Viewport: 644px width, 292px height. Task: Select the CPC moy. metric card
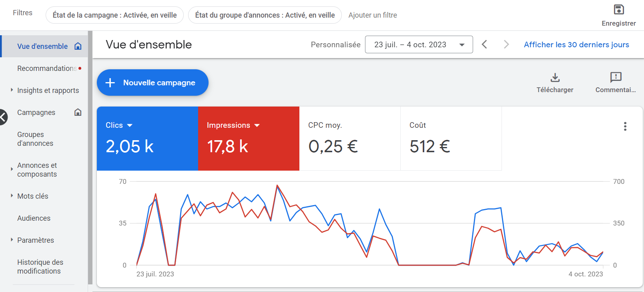click(x=350, y=139)
